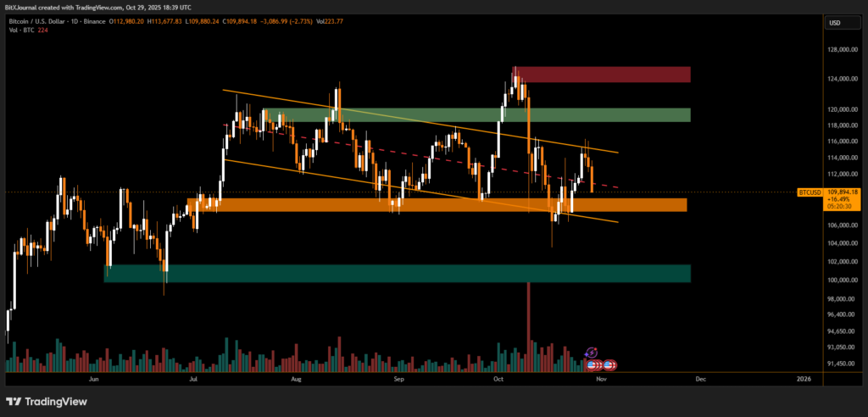Image resolution: width=868 pixels, height=417 pixels.
Task: Click the current orange price value 109,894.18
Action: click(x=843, y=192)
